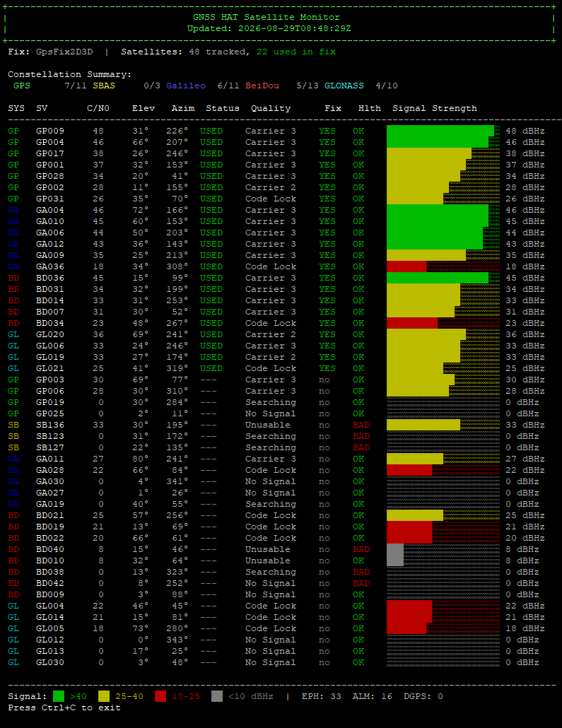Select satellite ID GP004
The image size is (562, 728).
point(50,142)
